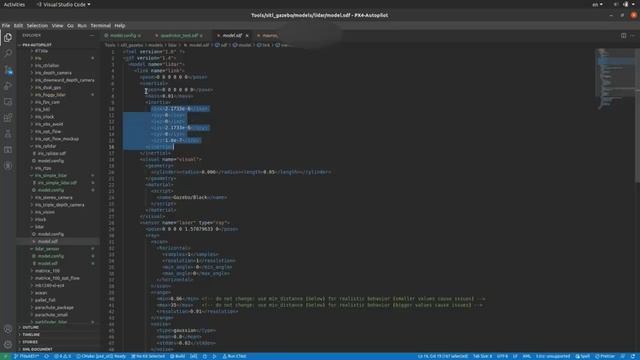Viewport: 640px width, 360px height.
Task: Expand the matrice_100 folder
Action: click(47, 271)
